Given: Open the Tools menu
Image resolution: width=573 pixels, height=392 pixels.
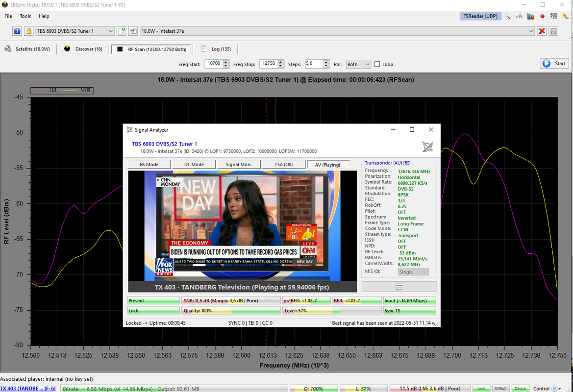Looking at the screenshot, I should click(x=25, y=16).
